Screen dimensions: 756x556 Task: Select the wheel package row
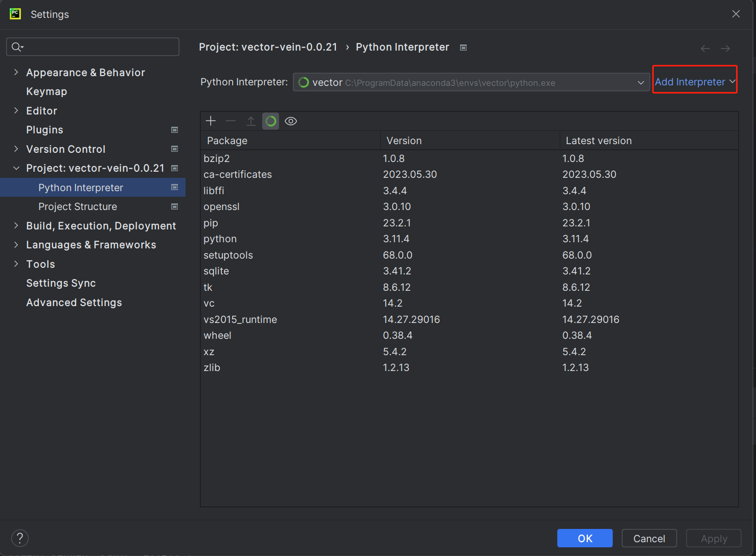coord(469,335)
